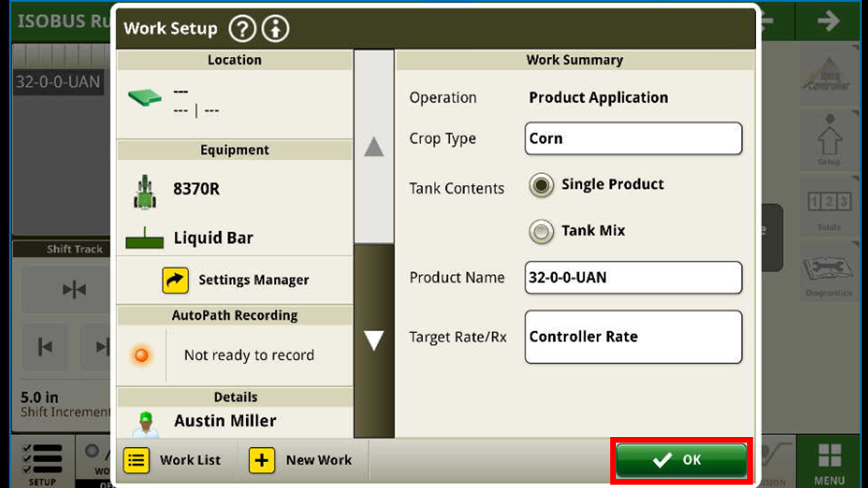
Task: Open the Product Name 32-0-0-UAN field
Action: pos(633,278)
